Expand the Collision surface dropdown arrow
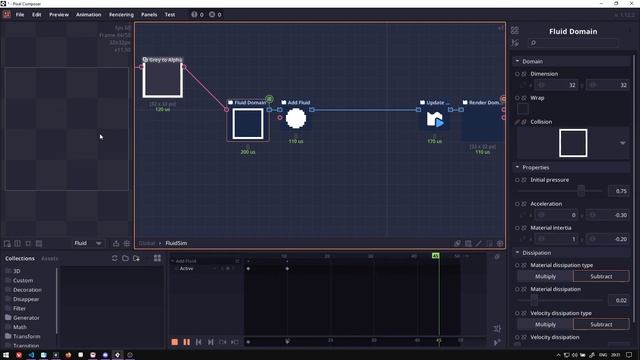 (x=622, y=143)
